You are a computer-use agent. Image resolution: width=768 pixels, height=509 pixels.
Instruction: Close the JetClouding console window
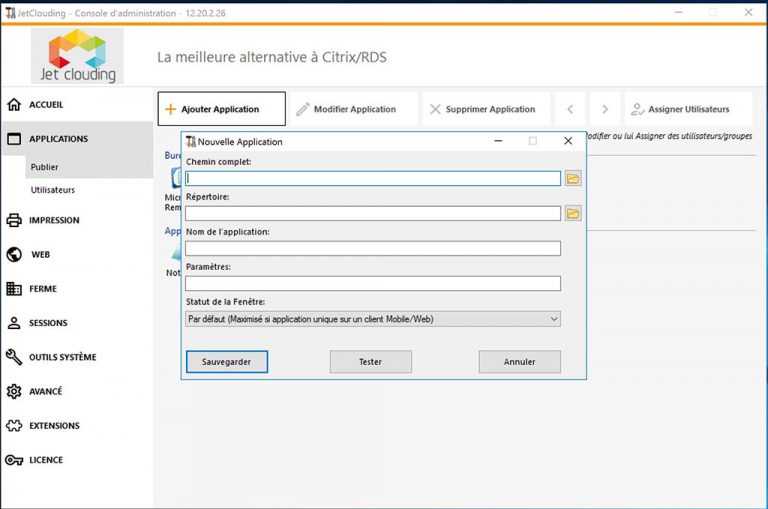[748, 12]
